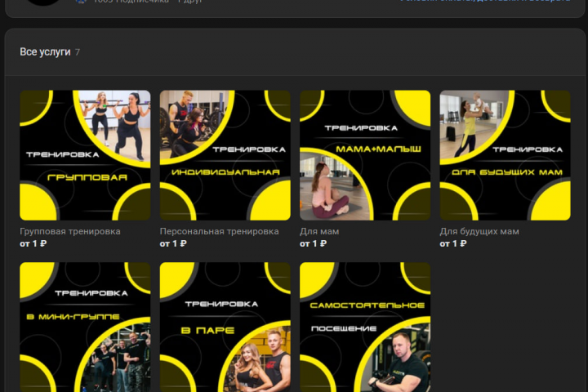
Task: Open the МАМА+МАЛЫШ training image
Action: coord(365,155)
